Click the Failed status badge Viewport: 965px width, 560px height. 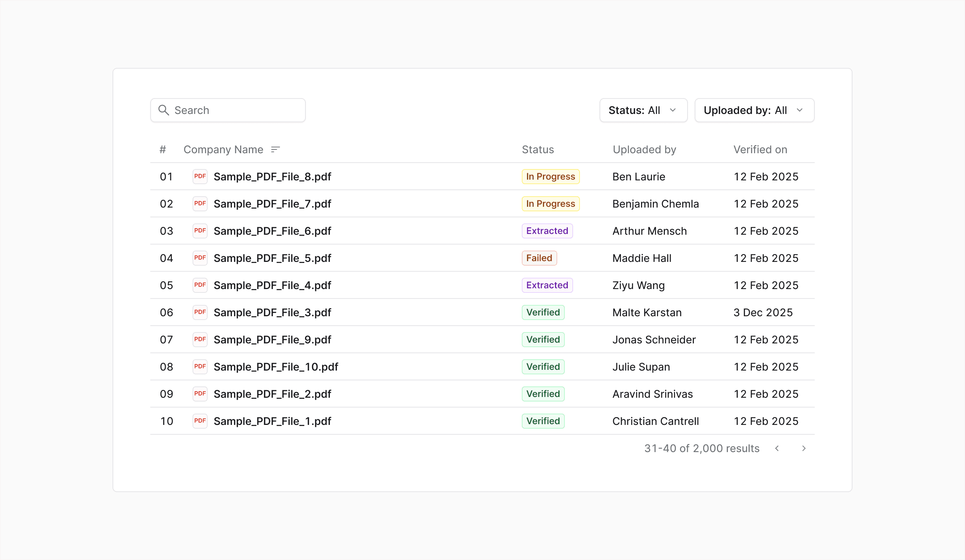click(539, 258)
